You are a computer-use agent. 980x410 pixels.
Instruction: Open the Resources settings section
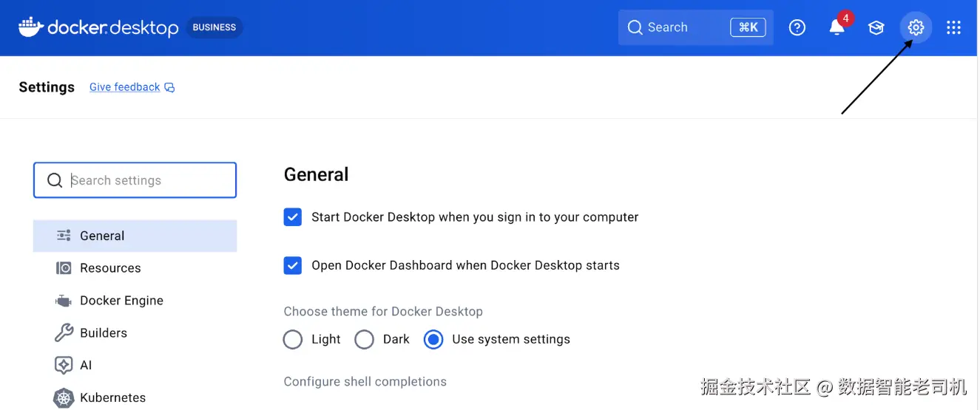pos(135,268)
